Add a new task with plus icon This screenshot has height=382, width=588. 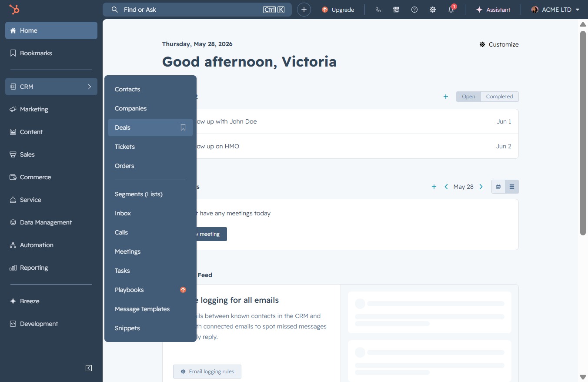click(446, 97)
